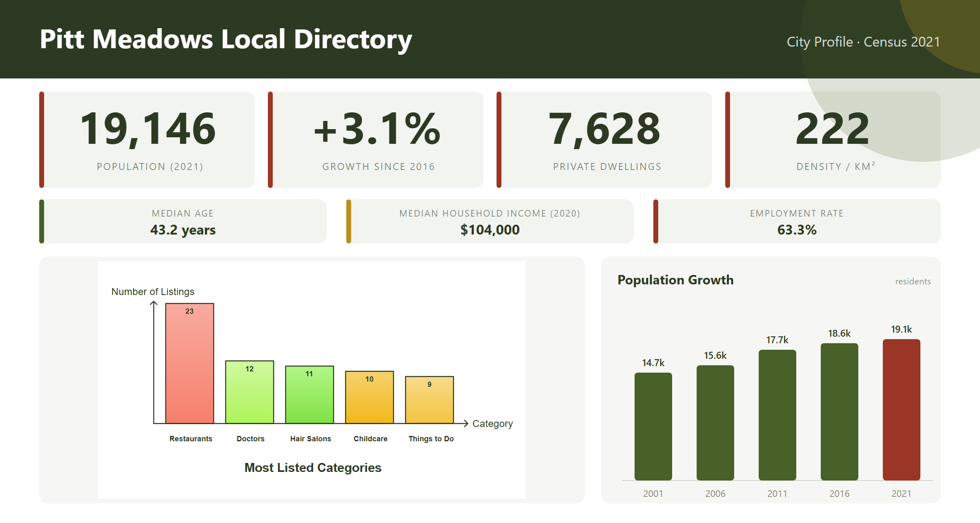Click the Doctors bar showing 12
980x523 pixels.
(249, 392)
